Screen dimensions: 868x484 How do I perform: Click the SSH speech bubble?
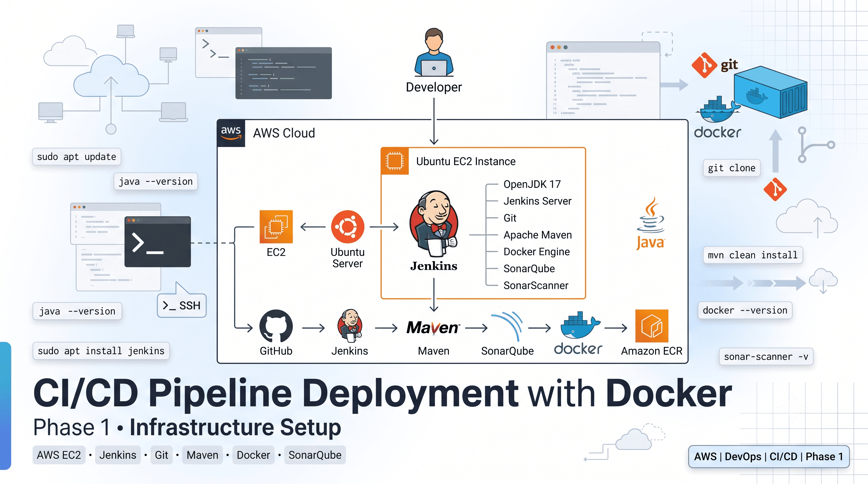(x=182, y=305)
